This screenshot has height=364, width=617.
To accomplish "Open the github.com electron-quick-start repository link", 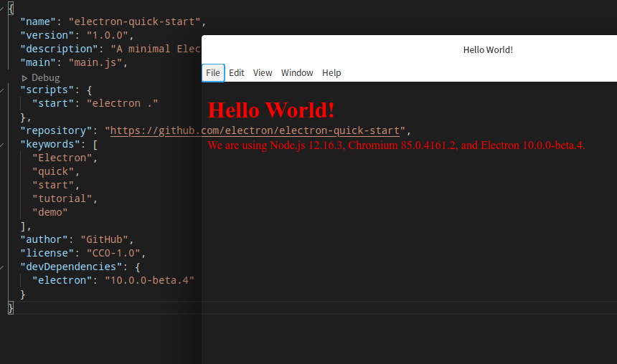I will [255, 130].
